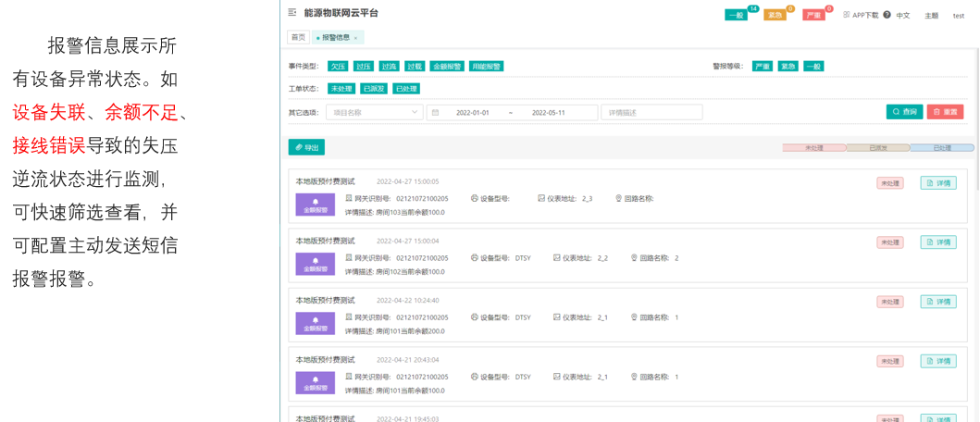
Task: Toggle the 金额报警 event type filter
Action: 447,67
